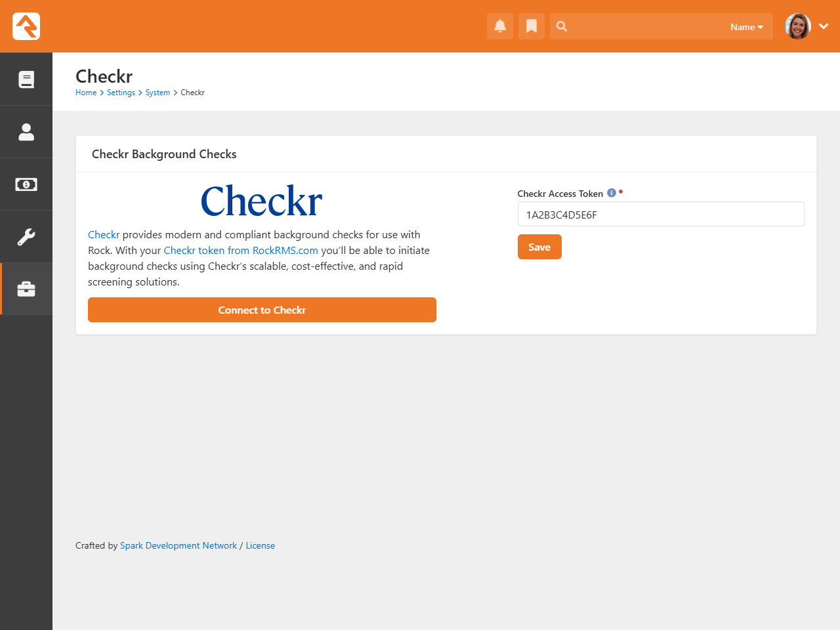Screen dimensions: 840x630
Task: Go to System breadcrumb
Action: pos(157,93)
